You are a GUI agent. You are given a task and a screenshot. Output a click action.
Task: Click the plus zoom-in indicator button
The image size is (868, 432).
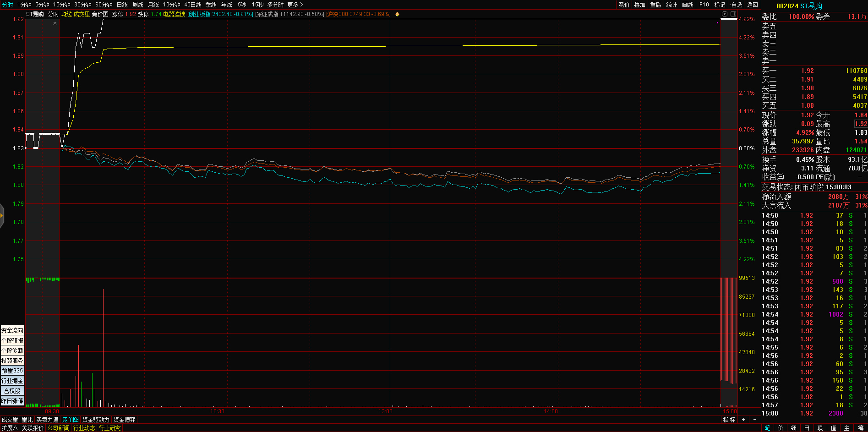click(743, 420)
